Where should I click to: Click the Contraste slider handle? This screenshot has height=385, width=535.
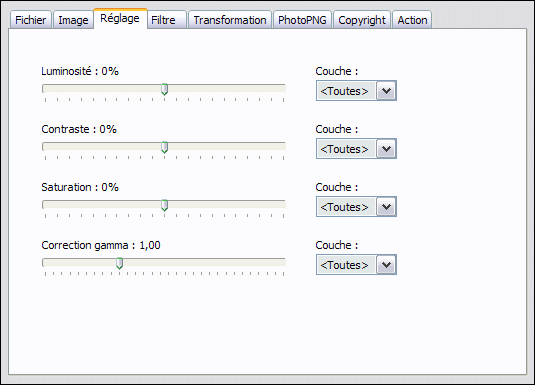tap(164, 147)
